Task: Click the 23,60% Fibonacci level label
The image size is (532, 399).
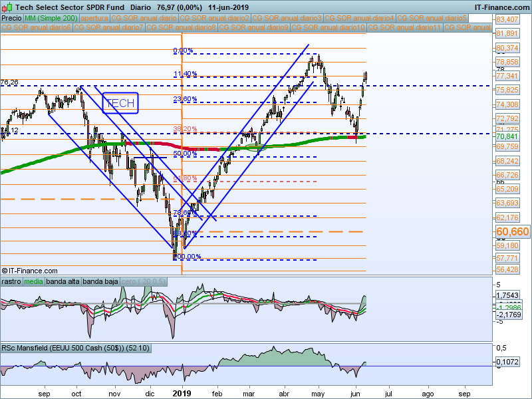Action: point(185,98)
